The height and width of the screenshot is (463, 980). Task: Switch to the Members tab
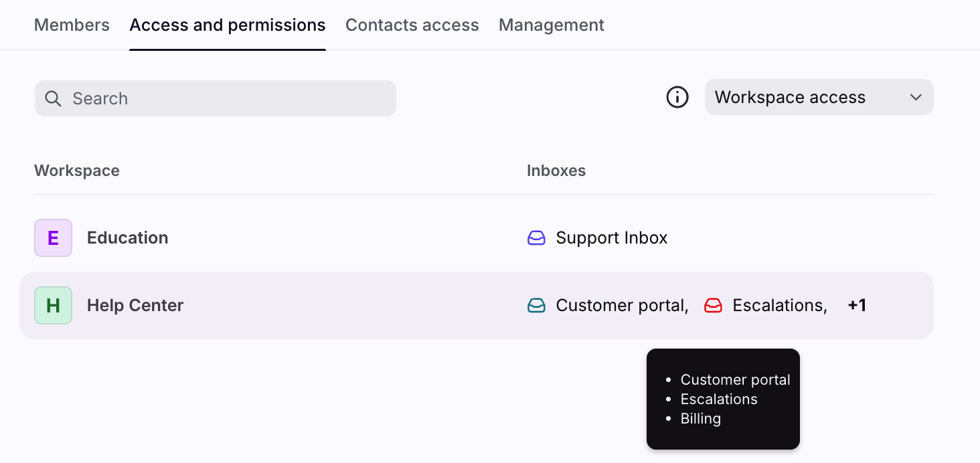72,25
